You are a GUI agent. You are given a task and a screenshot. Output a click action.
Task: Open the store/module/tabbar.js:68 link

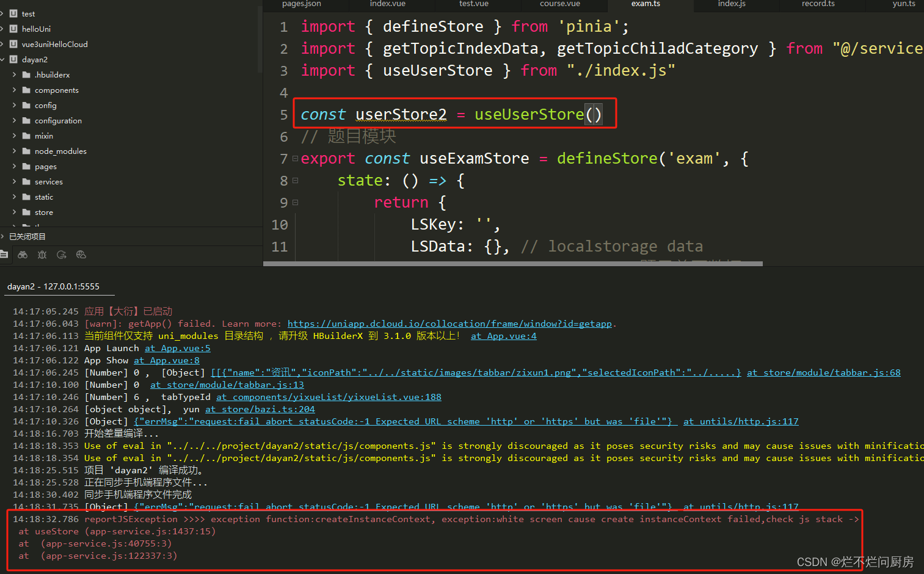823,372
